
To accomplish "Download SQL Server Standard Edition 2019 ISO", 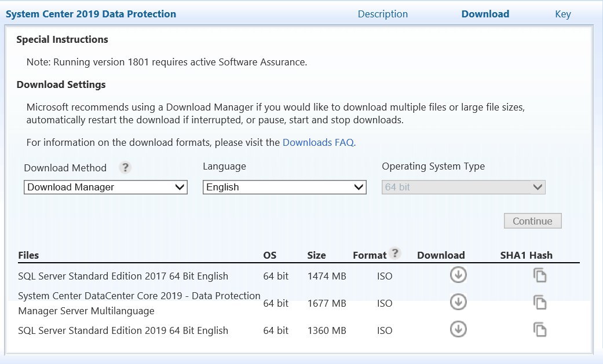I will tap(458, 329).
